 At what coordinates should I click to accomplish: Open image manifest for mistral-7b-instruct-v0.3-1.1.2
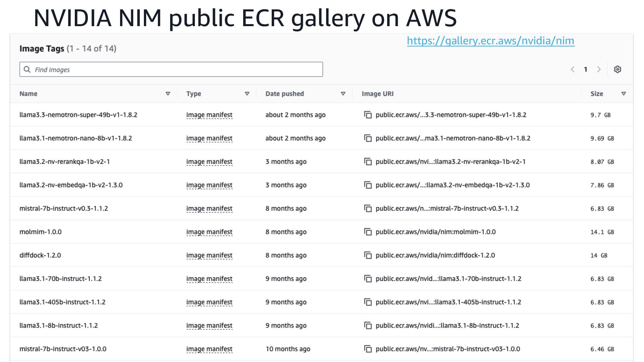pos(209,208)
